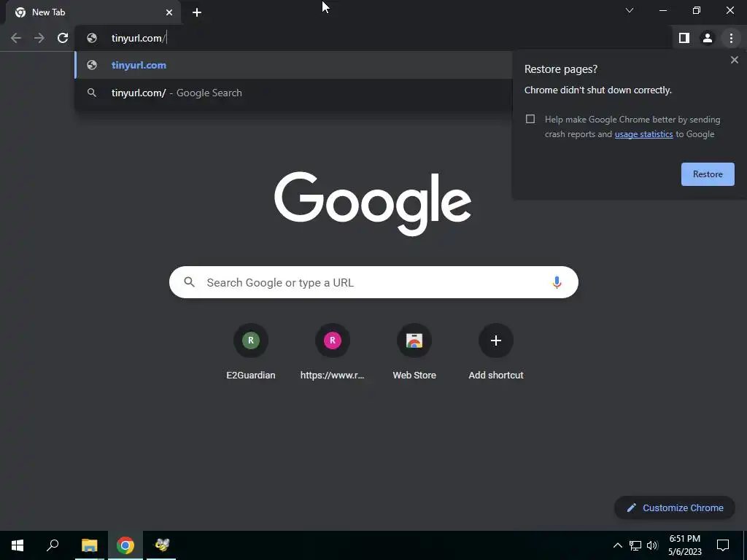Dismiss the Restore pages popup
This screenshot has height=560, width=747.
point(734,60)
